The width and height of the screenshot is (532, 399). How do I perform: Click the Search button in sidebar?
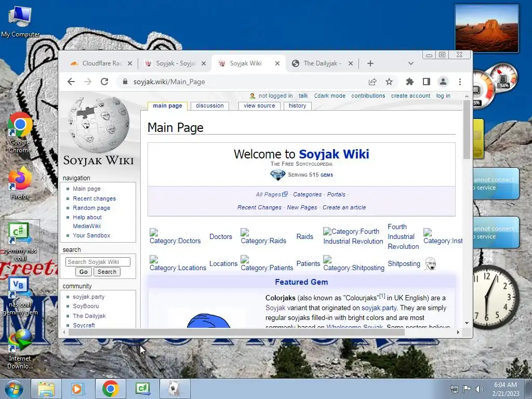[x=107, y=272]
